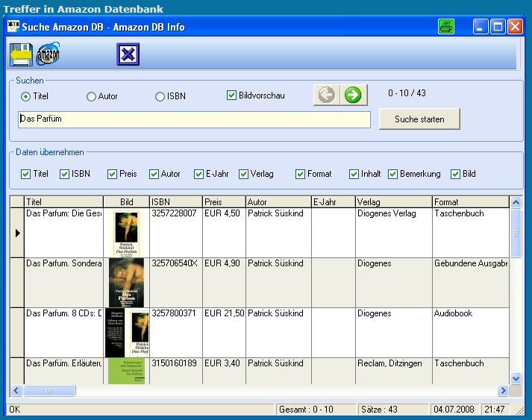Click the Amazon logo toolbar icon
Image resolution: width=532 pixels, height=420 pixels.
point(48,54)
